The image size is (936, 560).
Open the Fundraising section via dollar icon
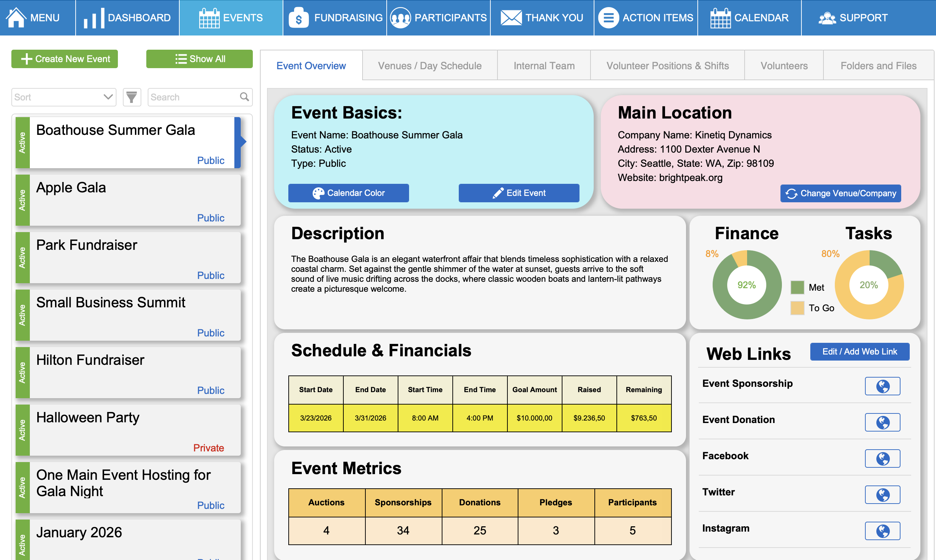(298, 17)
